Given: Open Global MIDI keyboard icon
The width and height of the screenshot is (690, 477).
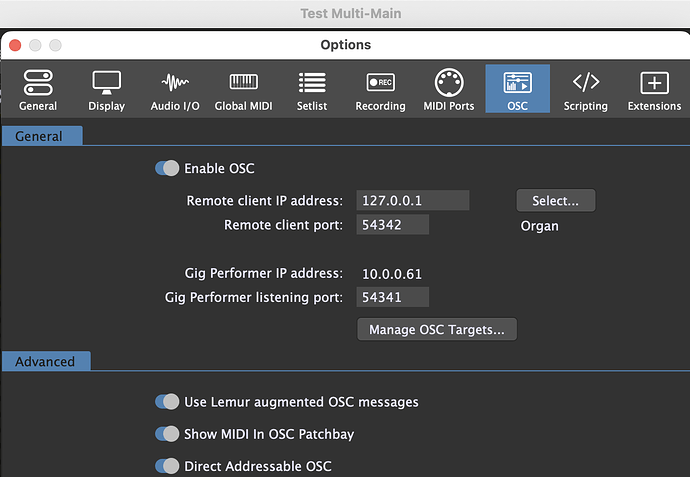Looking at the screenshot, I should pos(244,83).
